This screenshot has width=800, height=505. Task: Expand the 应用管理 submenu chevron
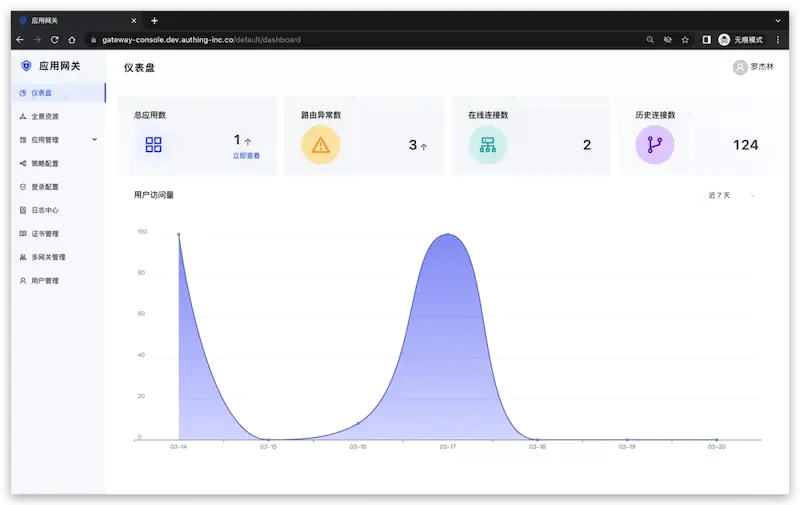click(94, 139)
